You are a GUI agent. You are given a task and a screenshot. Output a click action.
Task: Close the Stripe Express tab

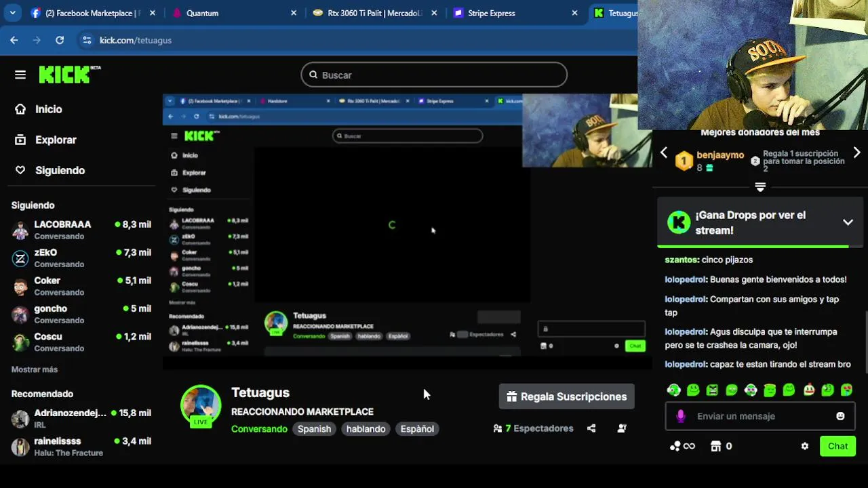575,13
